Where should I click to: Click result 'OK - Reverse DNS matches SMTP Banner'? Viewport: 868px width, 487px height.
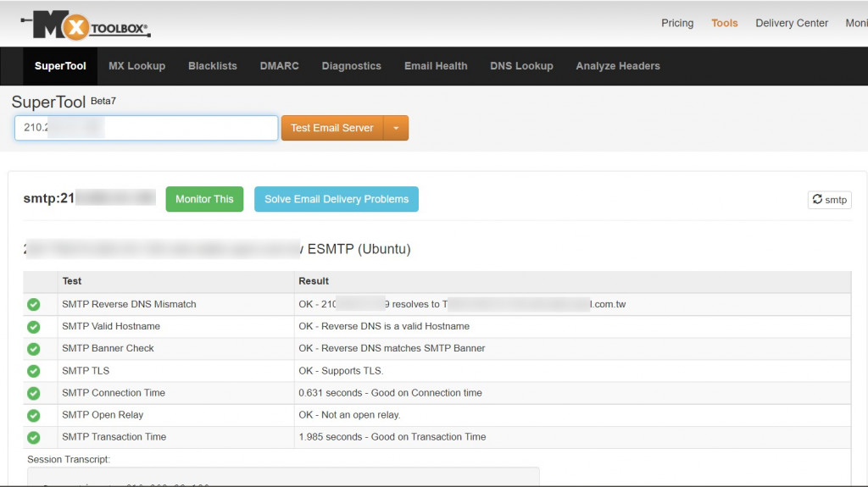click(x=392, y=349)
